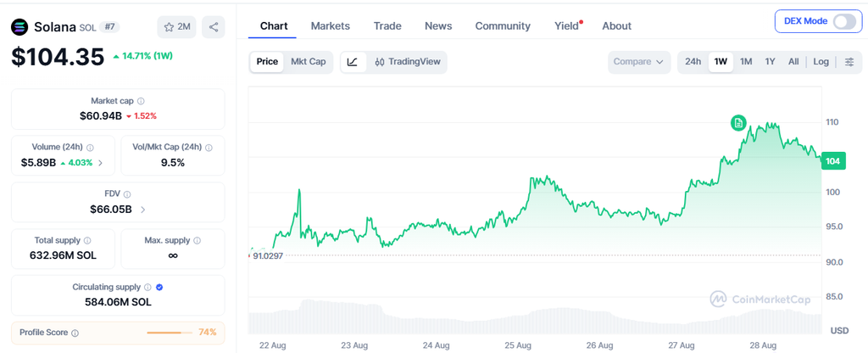The height and width of the screenshot is (353, 868).
Task: Add Solana to watchlist via star button
Action: click(x=176, y=27)
